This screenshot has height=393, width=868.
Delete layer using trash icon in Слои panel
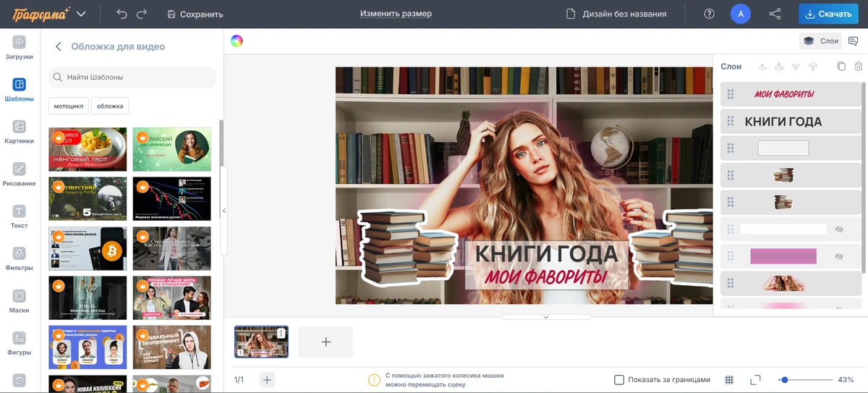[859, 67]
